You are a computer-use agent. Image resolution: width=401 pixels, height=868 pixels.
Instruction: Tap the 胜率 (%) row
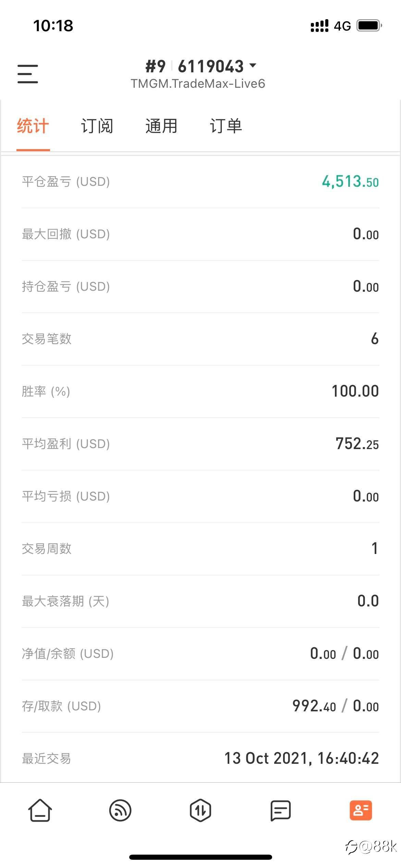tap(200, 391)
